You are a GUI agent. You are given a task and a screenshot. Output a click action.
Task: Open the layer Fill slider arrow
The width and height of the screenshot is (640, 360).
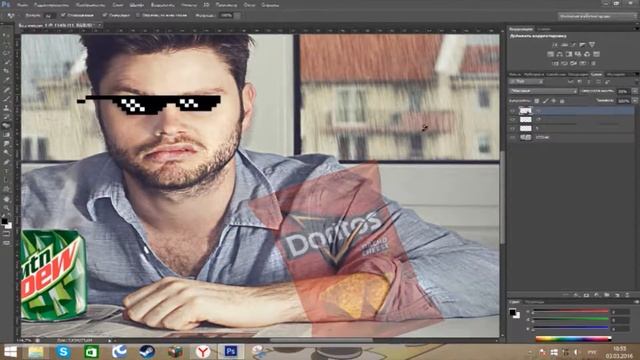[634, 101]
